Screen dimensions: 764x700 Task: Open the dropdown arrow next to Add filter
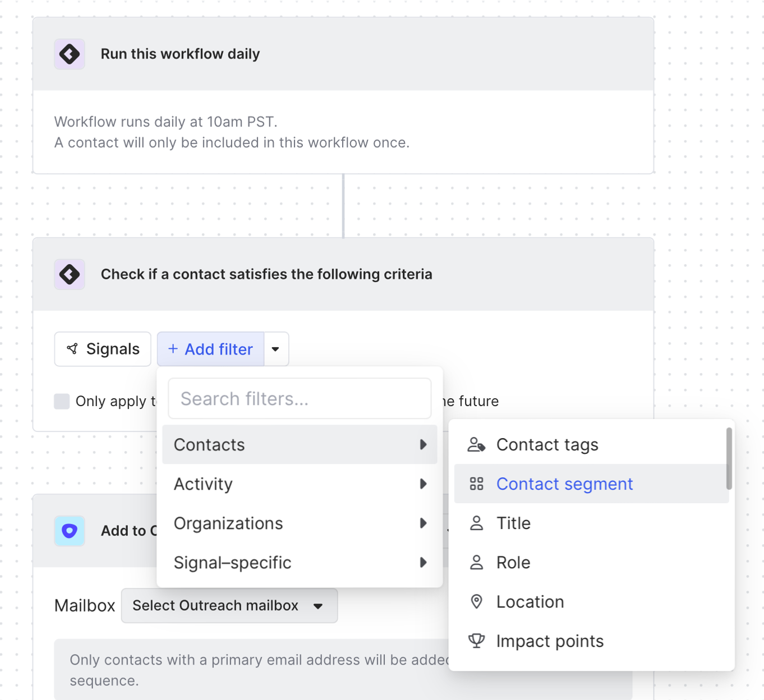276,349
